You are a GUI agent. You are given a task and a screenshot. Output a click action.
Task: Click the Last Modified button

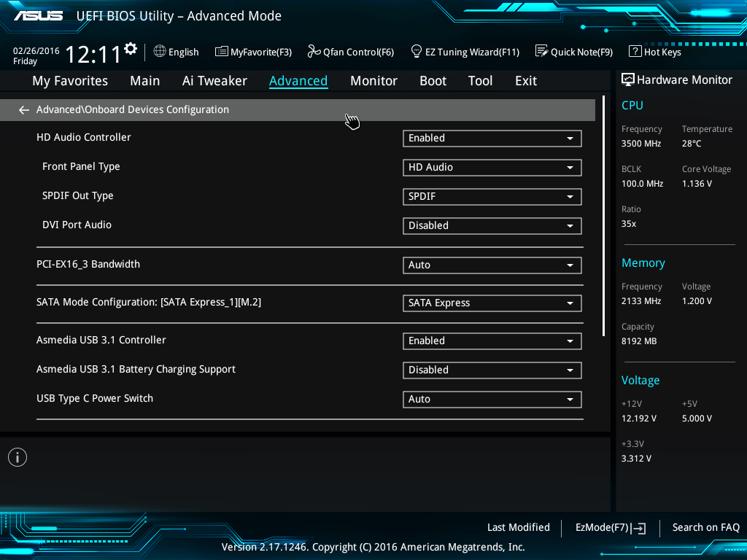518,527
